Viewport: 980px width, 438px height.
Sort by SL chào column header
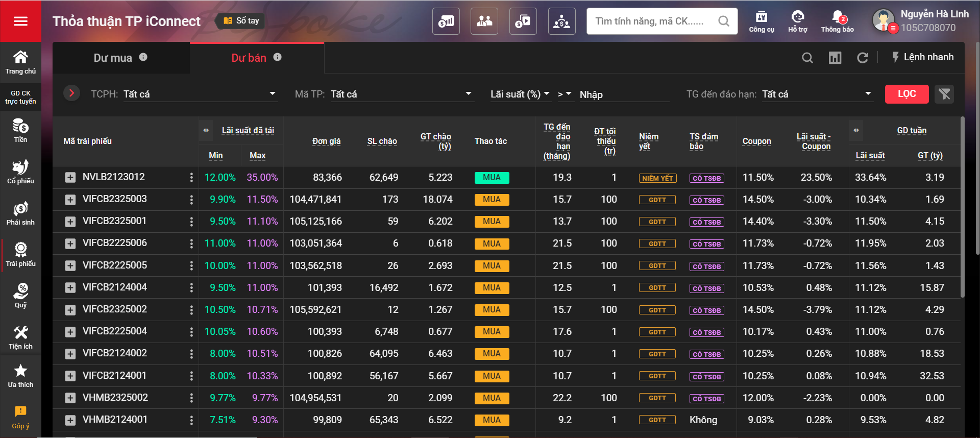[x=382, y=141]
